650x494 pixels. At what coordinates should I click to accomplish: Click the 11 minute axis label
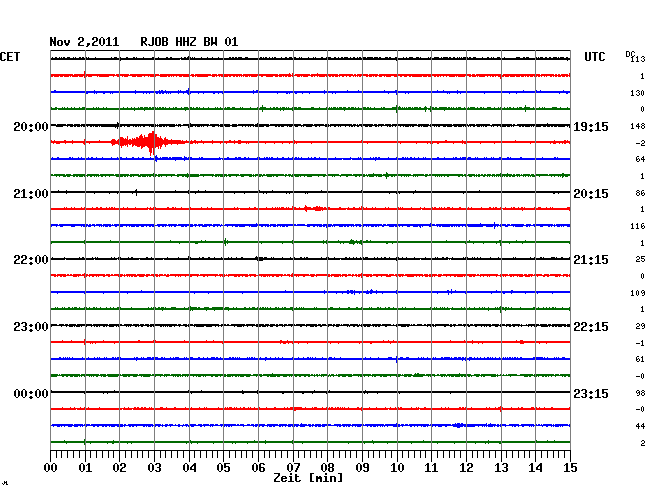[432, 468]
